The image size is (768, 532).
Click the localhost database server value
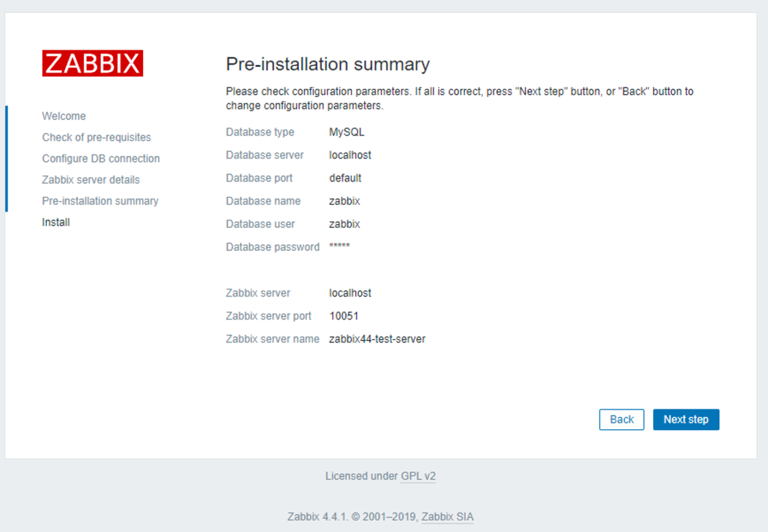point(350,155)
